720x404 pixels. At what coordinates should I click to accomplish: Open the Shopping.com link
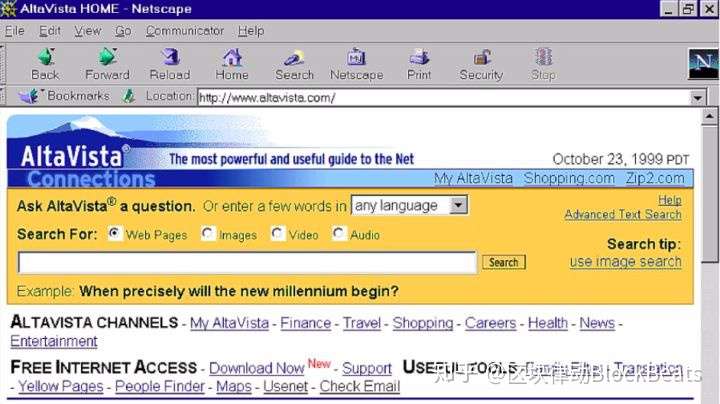569,178
